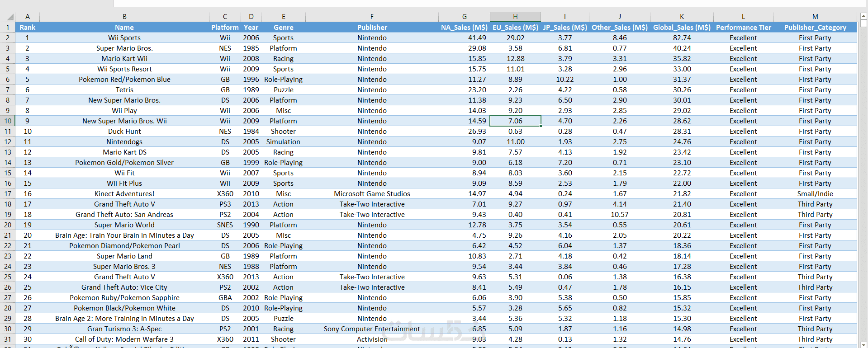
Task: Click the Publisher_Category header cell
Action: pyautogui.click(x=815, y=28)
